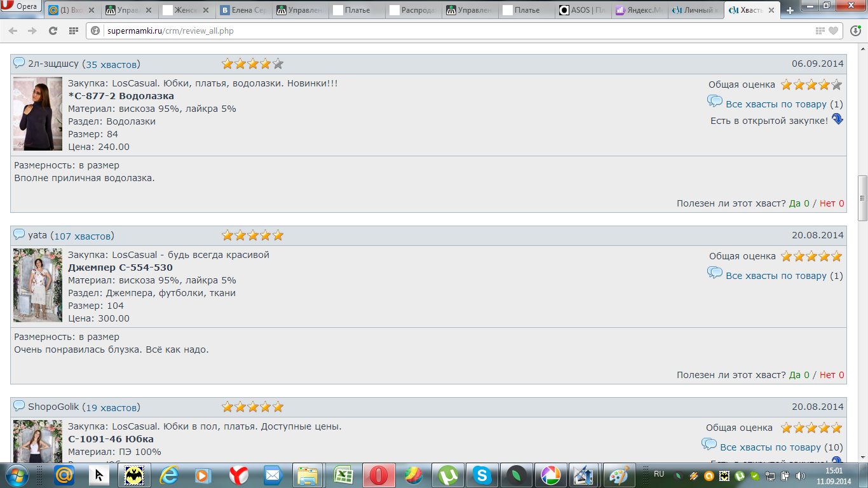View the '19 хвастов' list
Viewport: 868px width, 488px height.
[x=111, y=407]
